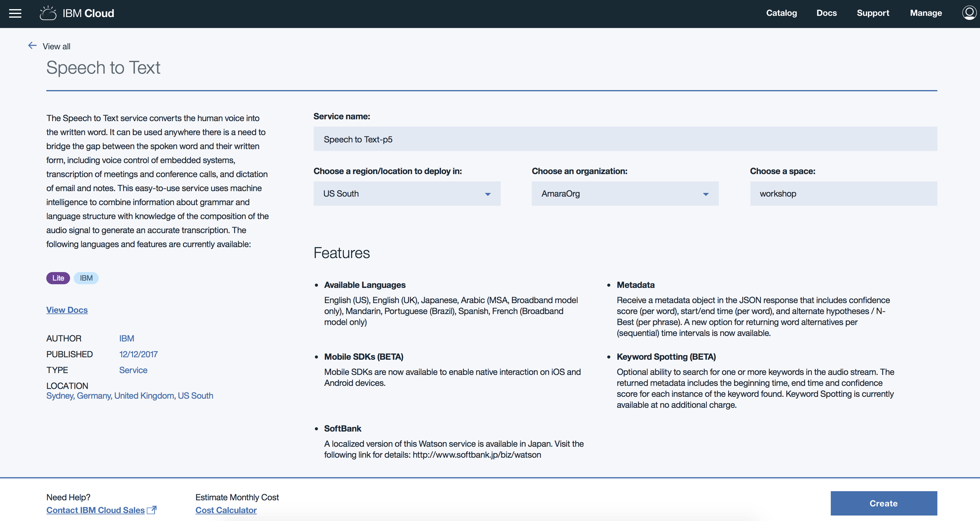Follow the Contact IBM Cloud Sales link
The height and width of the screenshot is (521, 980).
[95, 510]
